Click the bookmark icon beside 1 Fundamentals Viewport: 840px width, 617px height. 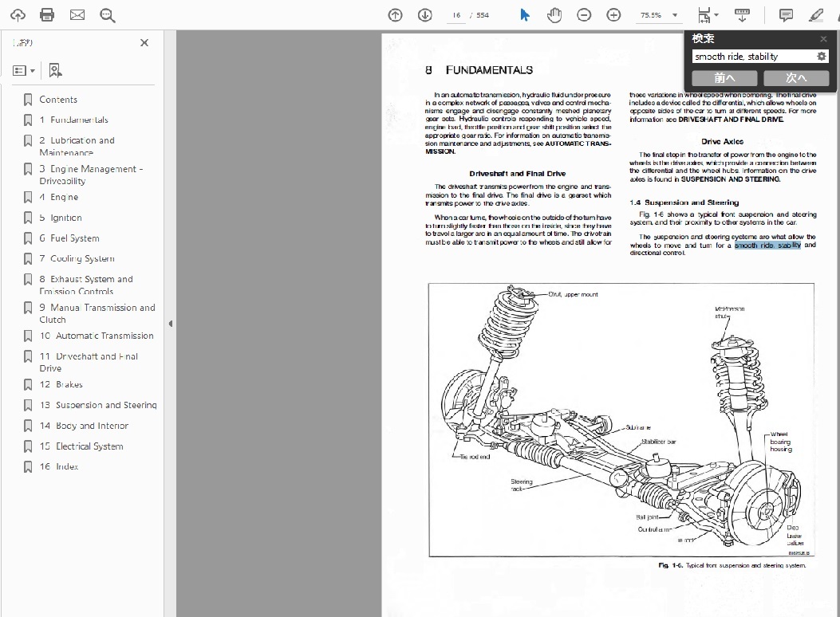pyautogui.click(x=28, y=120)
